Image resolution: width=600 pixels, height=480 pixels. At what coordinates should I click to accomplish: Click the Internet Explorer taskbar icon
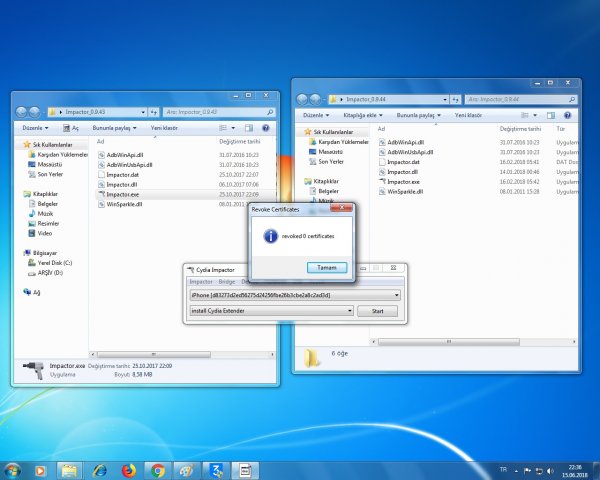click(99, 469)
